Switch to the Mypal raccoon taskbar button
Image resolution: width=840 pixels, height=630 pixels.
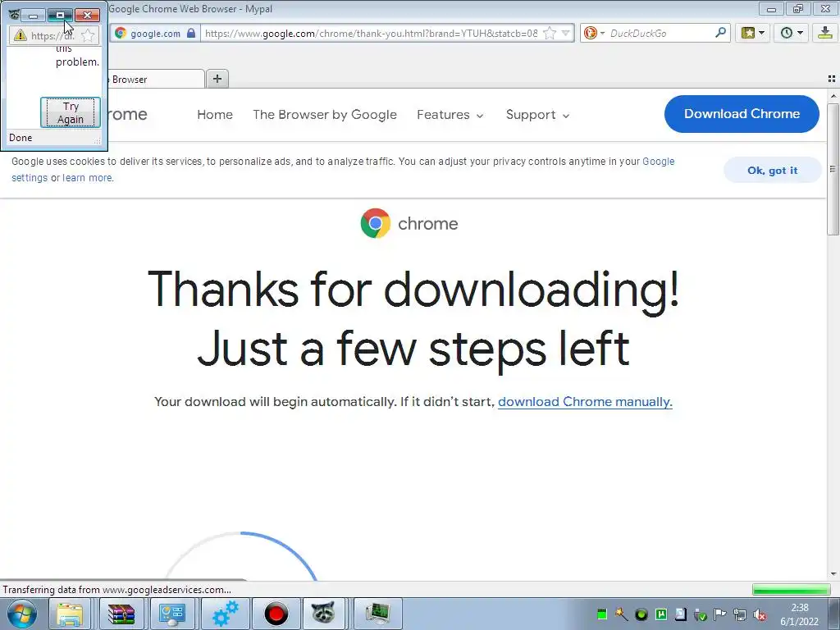[323, 614]
